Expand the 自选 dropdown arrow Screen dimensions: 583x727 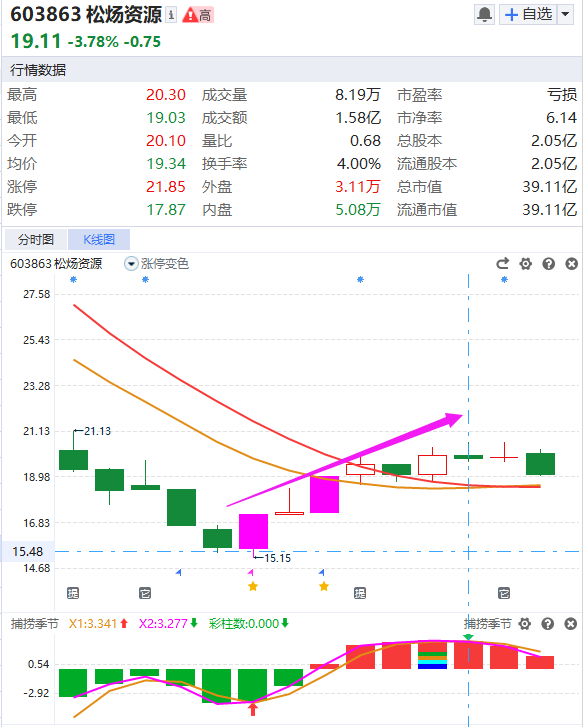point(565,14)
